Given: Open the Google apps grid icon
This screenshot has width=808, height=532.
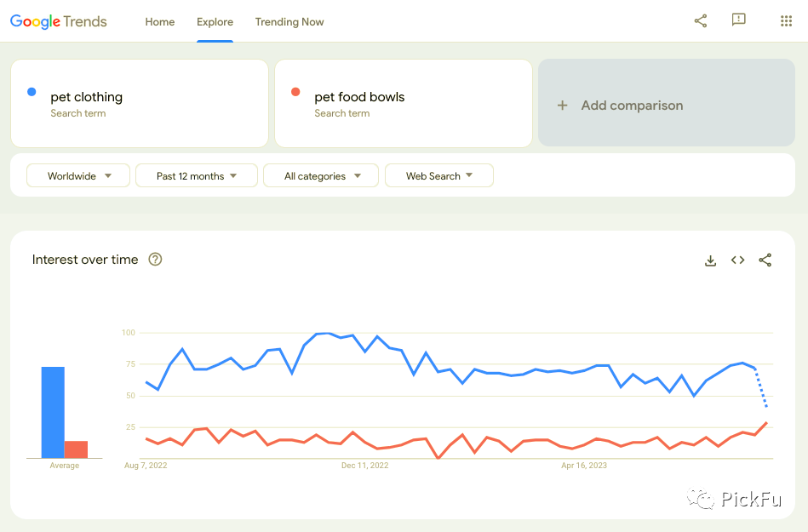Looking at the screenshot, I should click(786, 21).
